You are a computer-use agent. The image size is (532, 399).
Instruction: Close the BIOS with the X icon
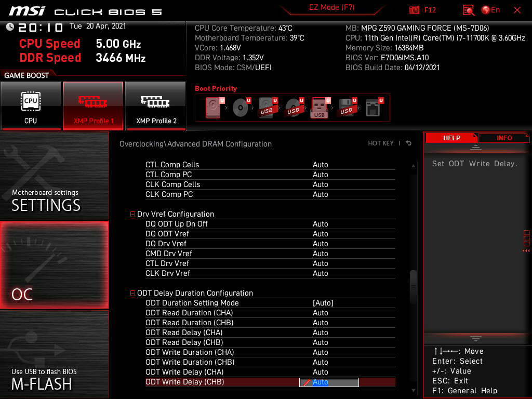[517, 10]
